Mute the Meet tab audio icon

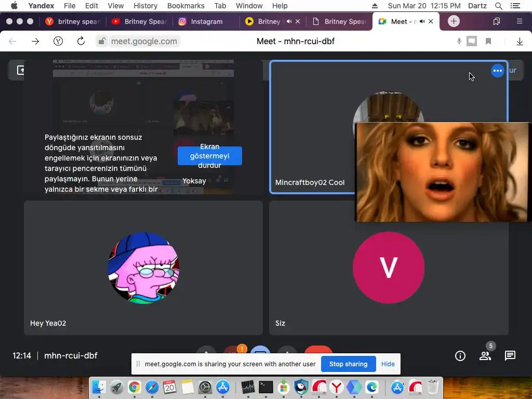pyautogui.click(x=422, y=21)
